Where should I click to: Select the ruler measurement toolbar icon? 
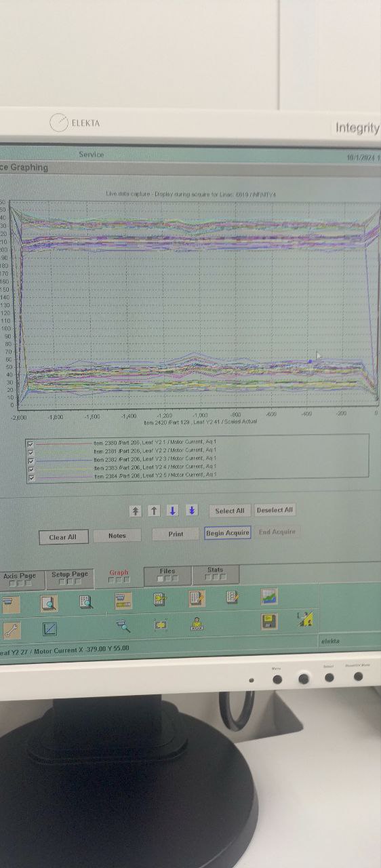pyautogui.click(x=123, y=600)
